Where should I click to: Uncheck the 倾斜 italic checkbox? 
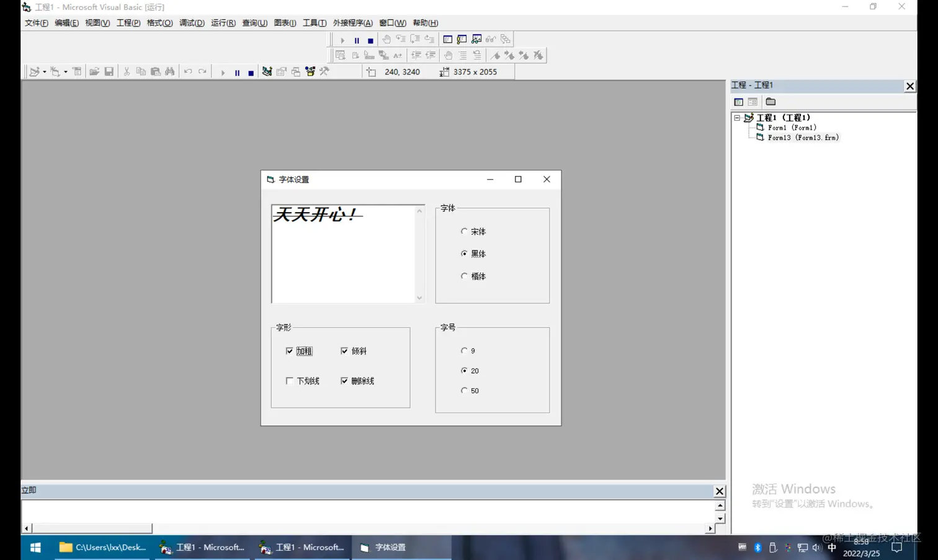coord(354,351)
